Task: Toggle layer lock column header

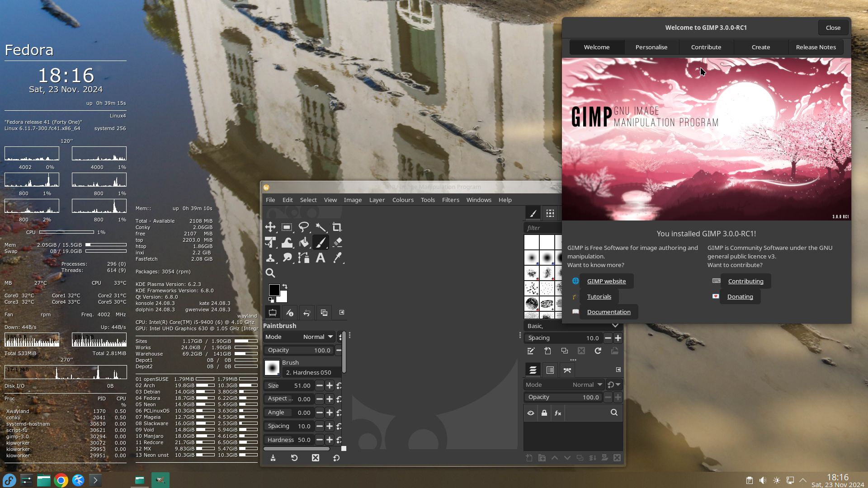Action: pos(544,413)
